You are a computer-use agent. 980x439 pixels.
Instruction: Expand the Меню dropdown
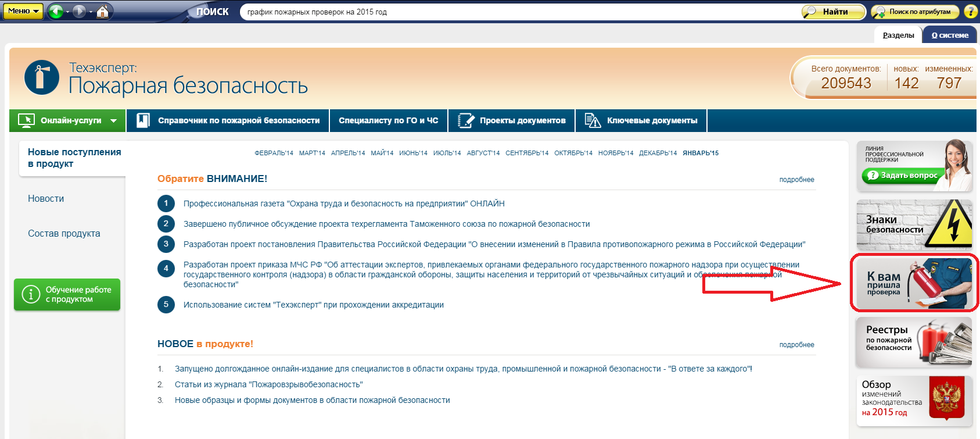pyautogui.click(x=23, y=11)
